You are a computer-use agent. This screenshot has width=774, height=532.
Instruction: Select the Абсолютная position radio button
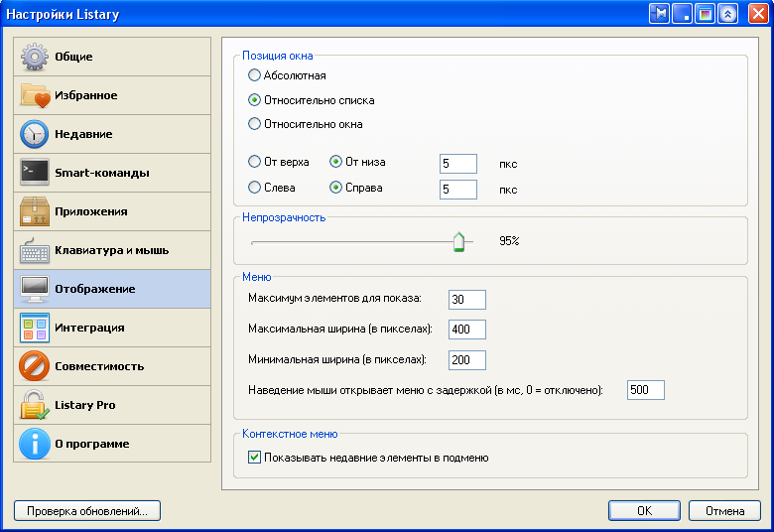coord(254,75)
